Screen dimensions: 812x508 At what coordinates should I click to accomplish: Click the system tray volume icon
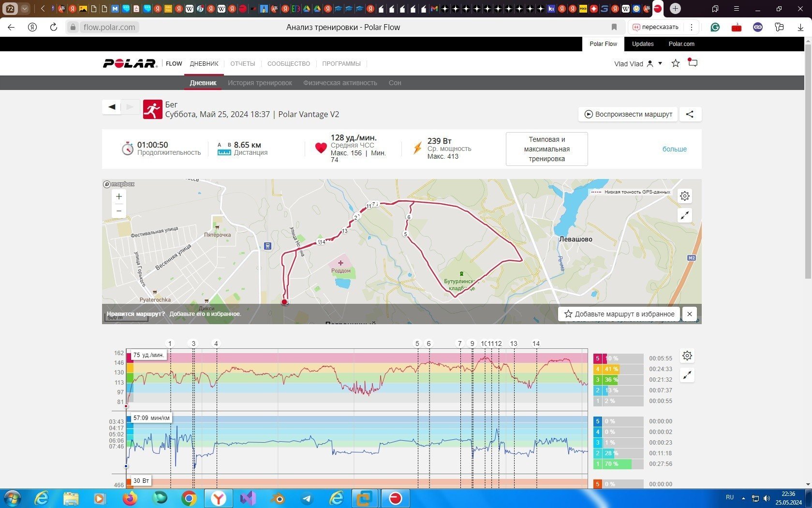767,498
